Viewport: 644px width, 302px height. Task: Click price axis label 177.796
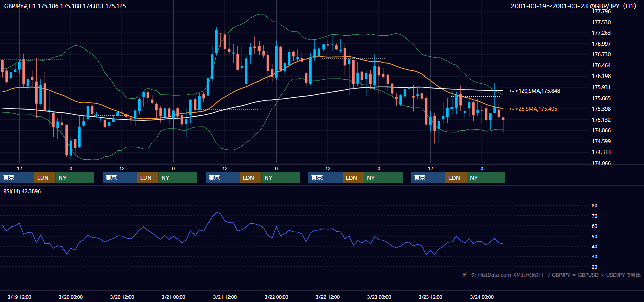601,11
